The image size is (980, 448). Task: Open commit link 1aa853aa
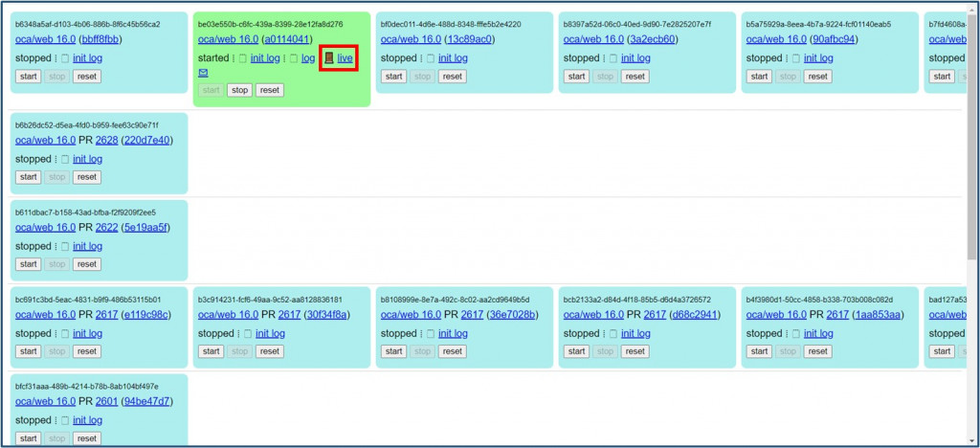878,314
